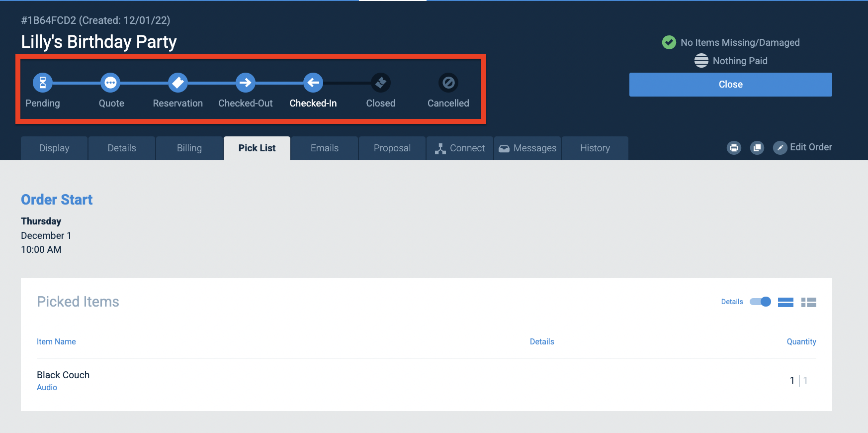Click the Pending hourglass status icon
The height and width of the screenshot is (433, 868).
coord(43,83)
